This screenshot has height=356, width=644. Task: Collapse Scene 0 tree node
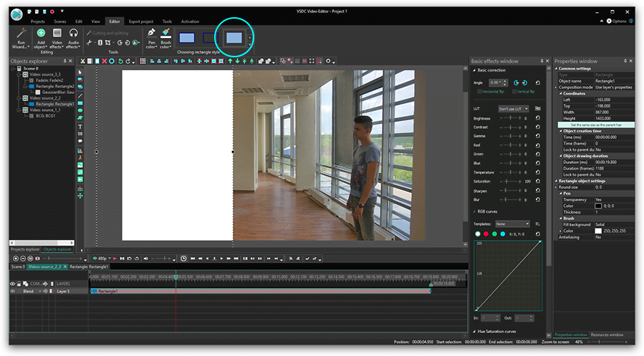click(x=13, y=69)
